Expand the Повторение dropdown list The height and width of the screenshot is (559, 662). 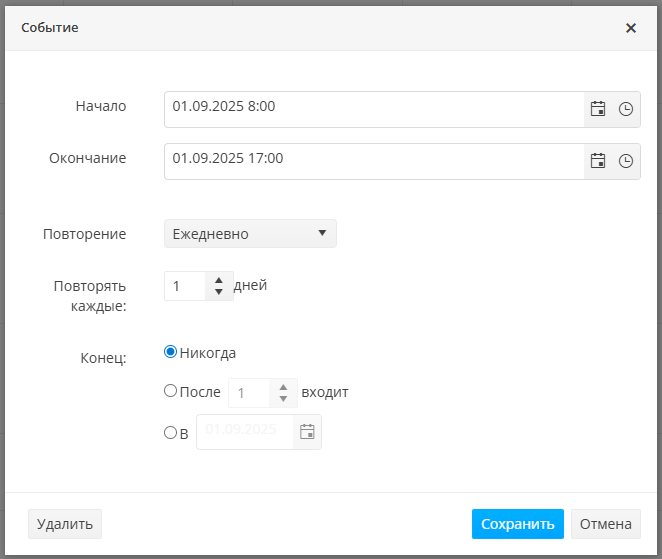(x=250, y=234)
